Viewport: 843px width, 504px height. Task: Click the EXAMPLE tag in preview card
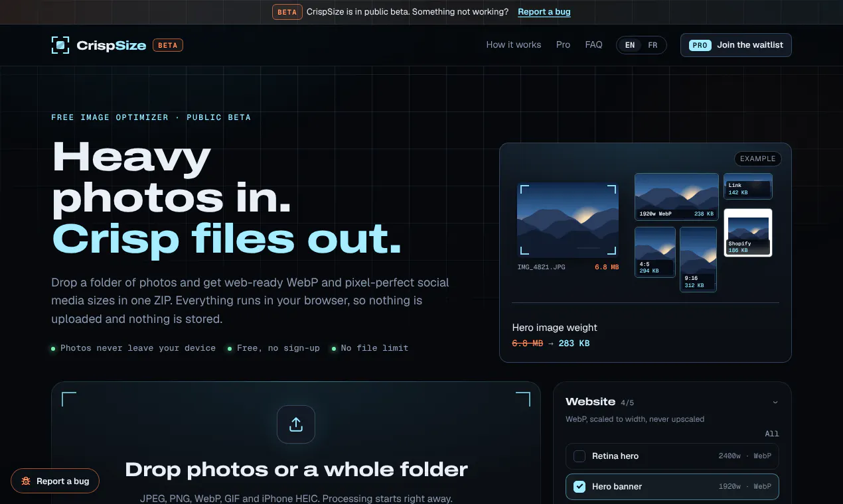pos(757,159)
